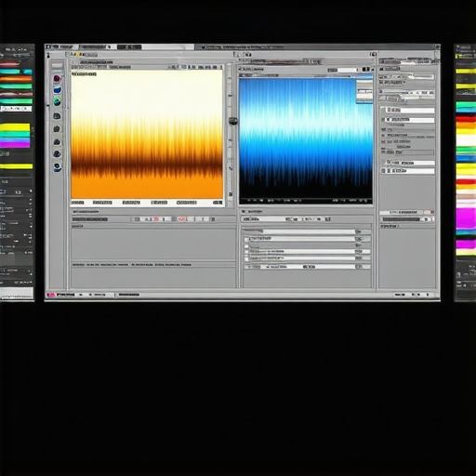
Task: Select the dark red round tool icon
Action: coord(57,79)
